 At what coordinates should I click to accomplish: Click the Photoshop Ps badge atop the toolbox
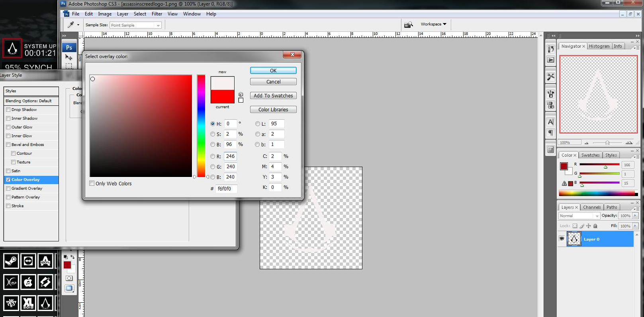[x=69, y=47]
